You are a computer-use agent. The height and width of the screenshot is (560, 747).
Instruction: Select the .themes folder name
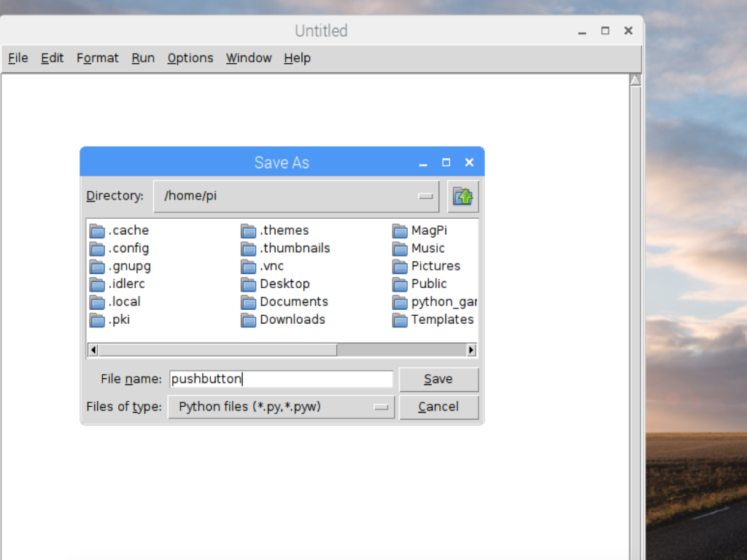coord(285,230)
